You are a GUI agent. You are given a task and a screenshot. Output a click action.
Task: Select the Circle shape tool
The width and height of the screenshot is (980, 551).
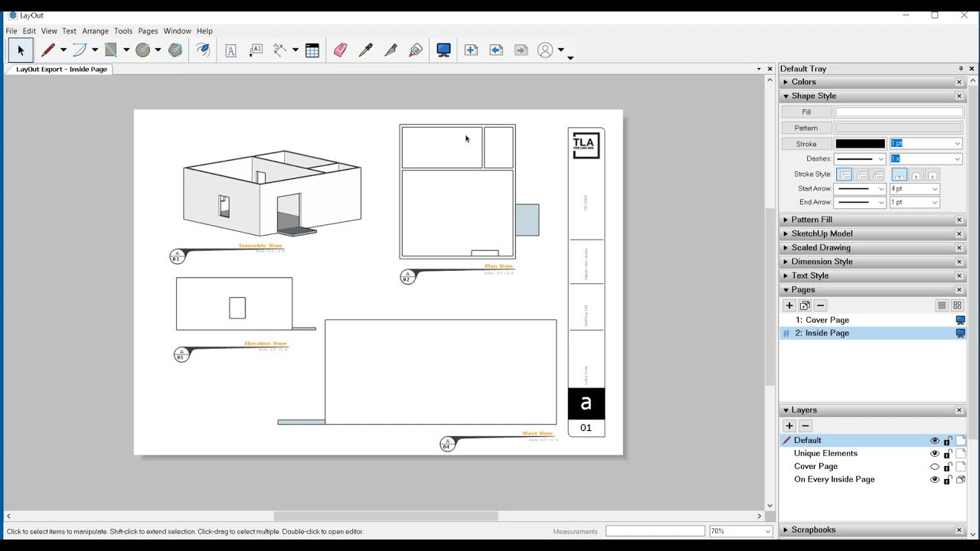coord(142,51)
